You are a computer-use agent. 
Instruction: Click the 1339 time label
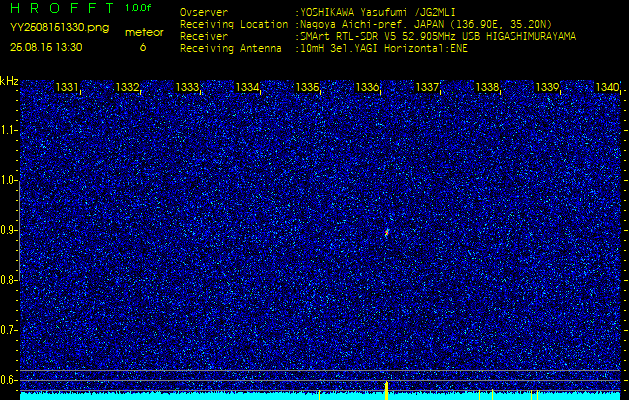tap(547, 87)
